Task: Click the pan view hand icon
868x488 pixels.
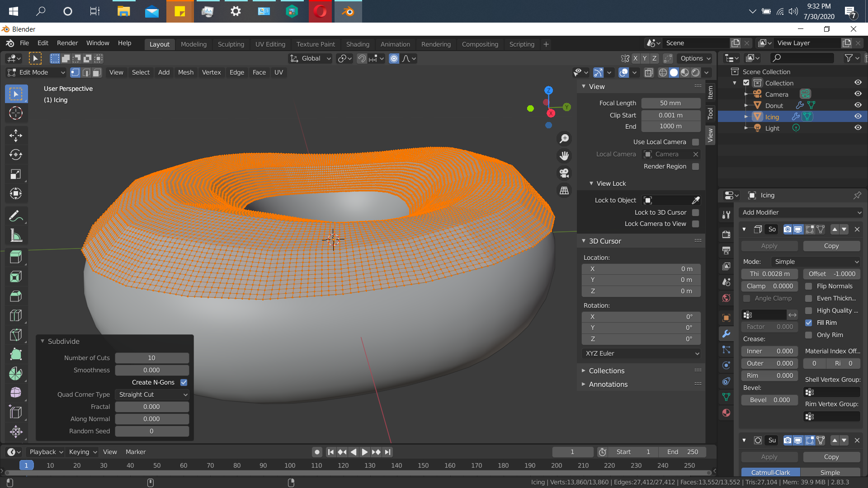Action: tap(564, 156)
